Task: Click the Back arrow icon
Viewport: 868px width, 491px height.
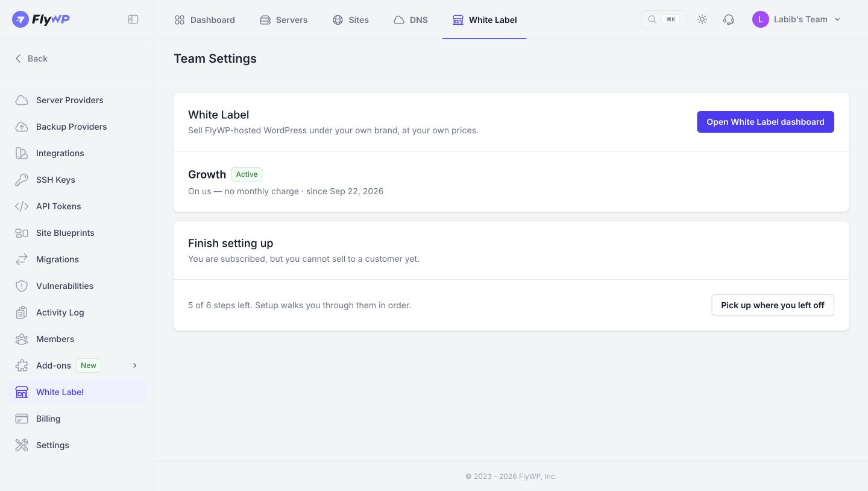Action: [18, 59]
